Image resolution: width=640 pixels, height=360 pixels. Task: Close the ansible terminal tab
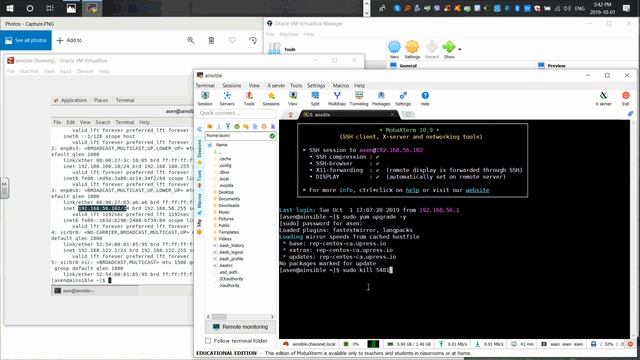point(392,115)
